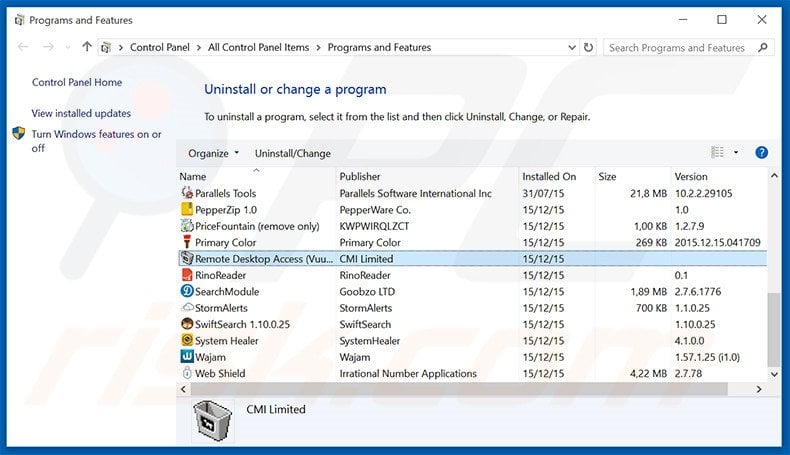790x455 pixels.
Task: Click the Parallels Tools program icon
Action: pyautogui.click(x=187, y=193)
